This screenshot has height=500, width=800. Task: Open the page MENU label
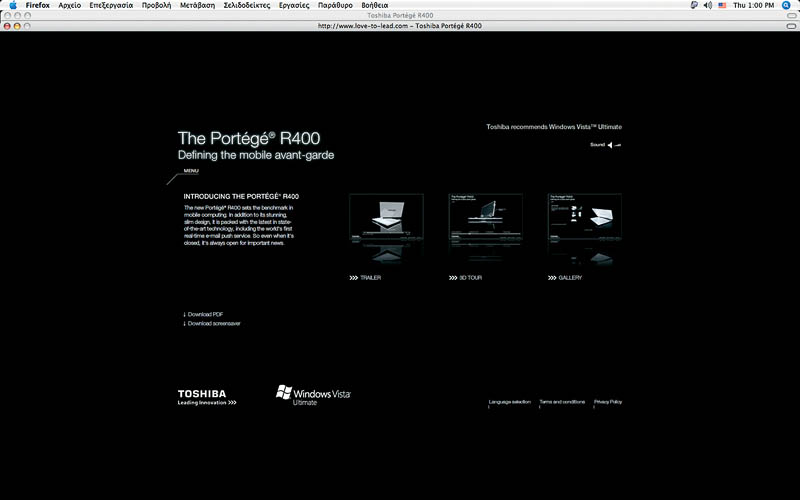pos(191,171)
